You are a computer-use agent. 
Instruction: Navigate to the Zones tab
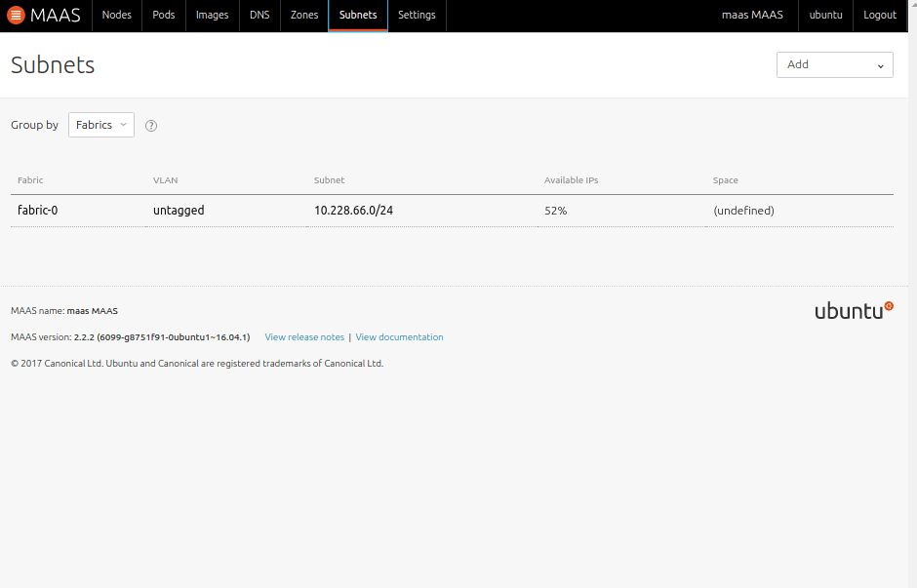tap(304, 16)
